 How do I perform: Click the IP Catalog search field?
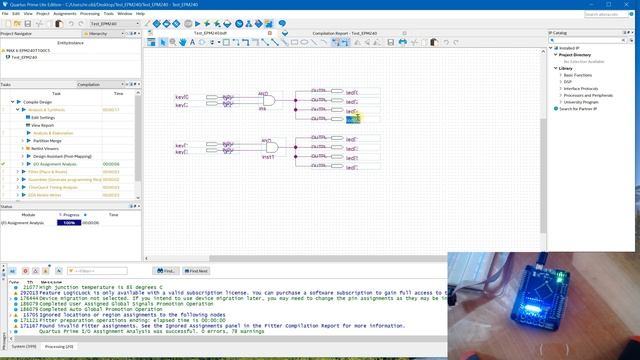587,40
